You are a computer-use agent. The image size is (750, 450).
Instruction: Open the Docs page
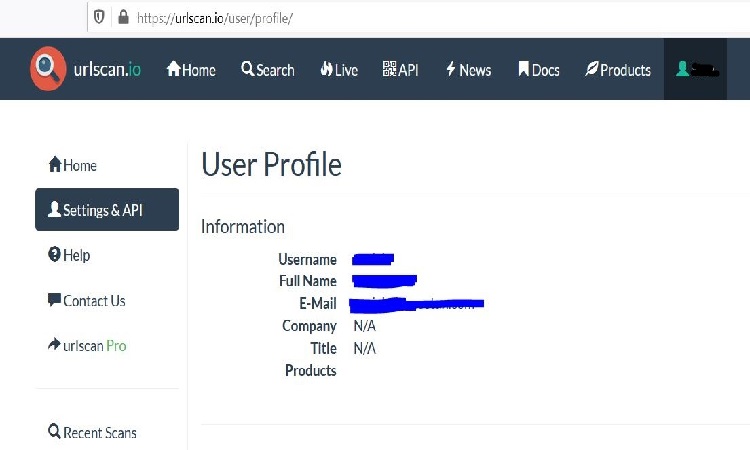539,70
